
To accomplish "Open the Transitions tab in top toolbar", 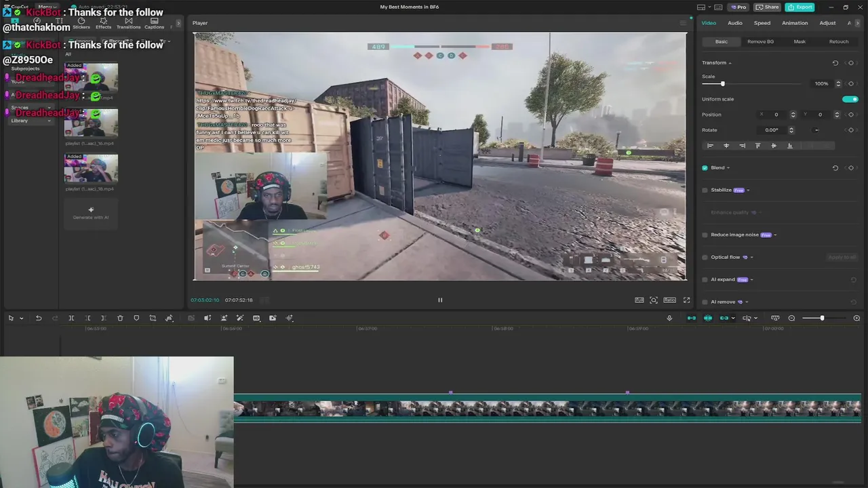I will tap(128, 23).
